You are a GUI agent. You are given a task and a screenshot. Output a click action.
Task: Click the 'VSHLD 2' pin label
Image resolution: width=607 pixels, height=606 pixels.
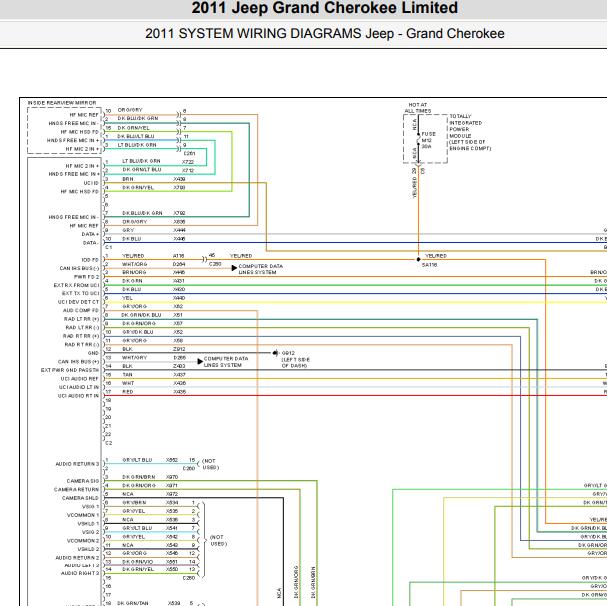coord(89,549)
